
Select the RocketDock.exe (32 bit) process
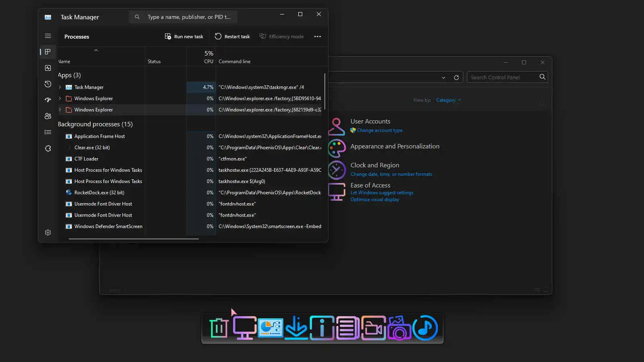tap(190, 193)
